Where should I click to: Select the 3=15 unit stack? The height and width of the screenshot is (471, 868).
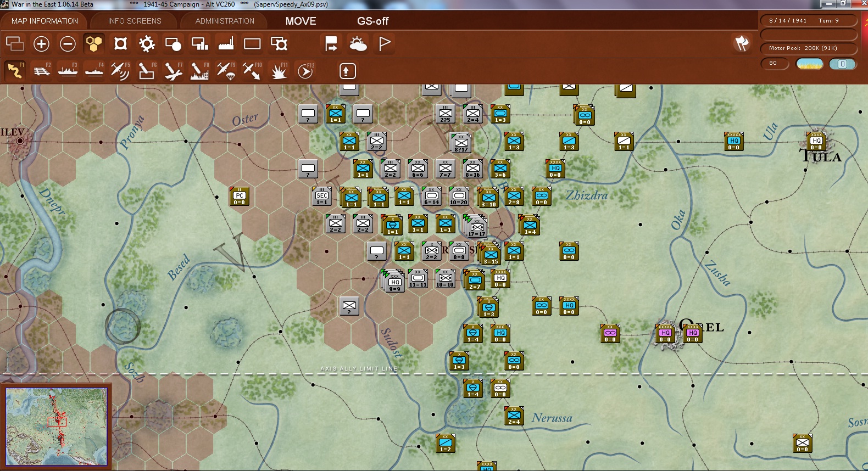click(x=490, y=254)
